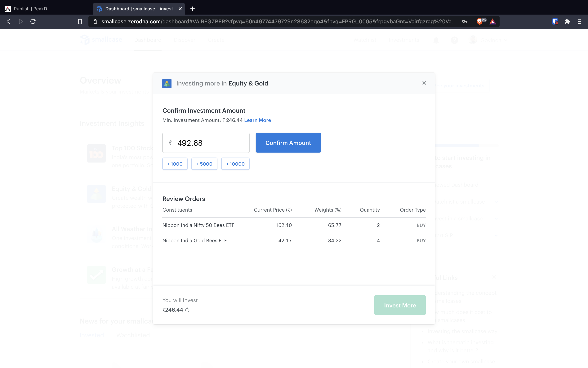Add +5000 to the amount
The height and width of the screenshot is (368, 588).
[204, 164]
